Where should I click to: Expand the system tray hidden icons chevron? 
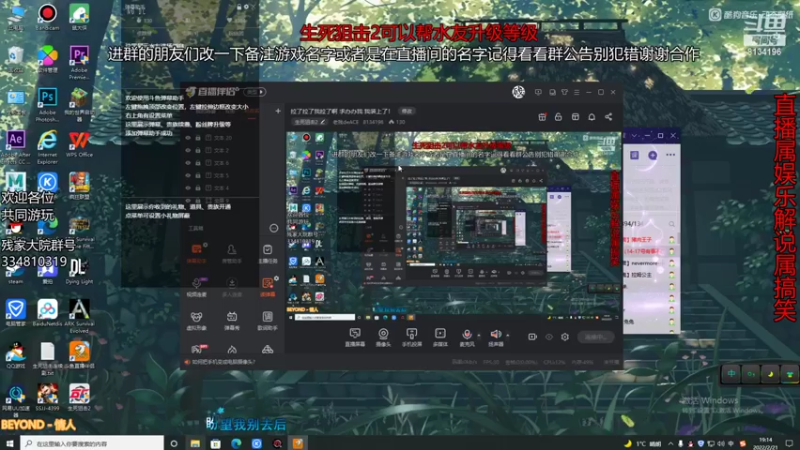pyautogui.click(x=670, y=444)
